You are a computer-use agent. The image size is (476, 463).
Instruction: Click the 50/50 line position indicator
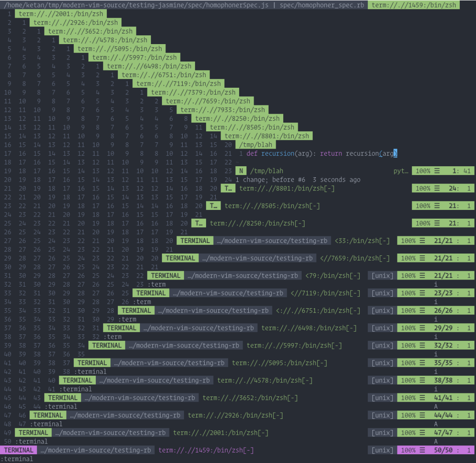442,450
